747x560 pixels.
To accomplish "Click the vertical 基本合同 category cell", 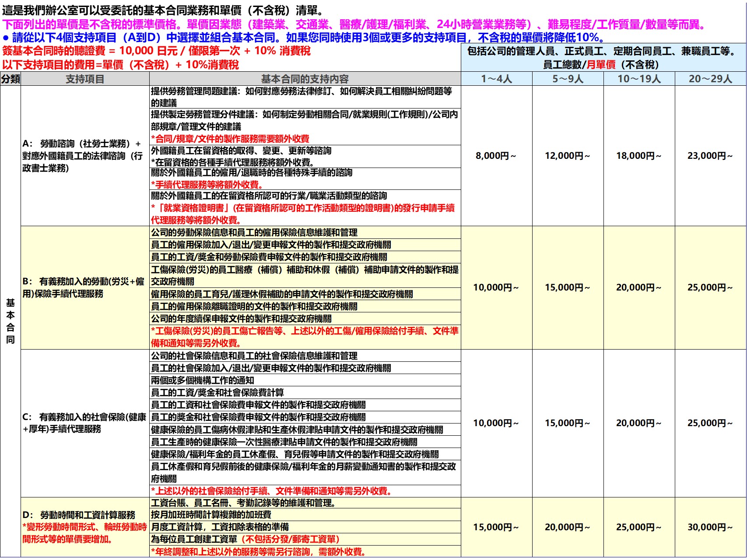I will pos(11,321).
